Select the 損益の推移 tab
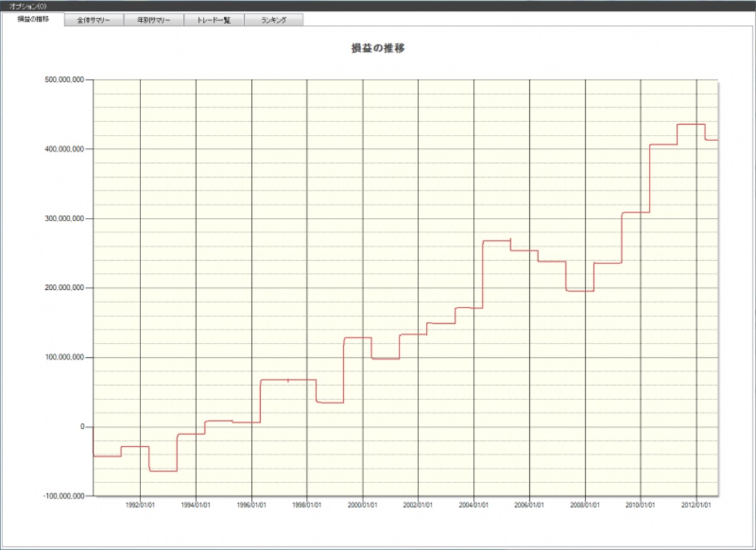Screen dimensions: 756x550 [x=33, y=20]
